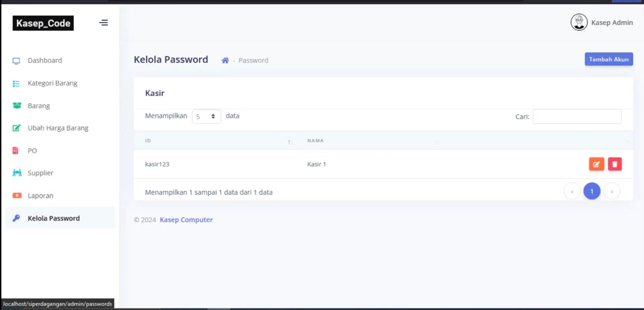Screen dimensions: 644x310
Task: Click the previous page arrow
Action: 572,191
